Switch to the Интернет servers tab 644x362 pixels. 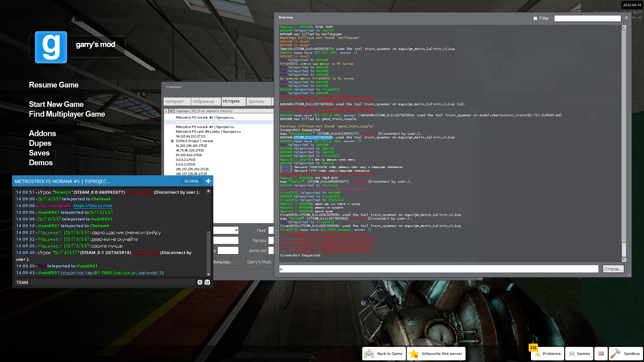click(x=175, y=101)
